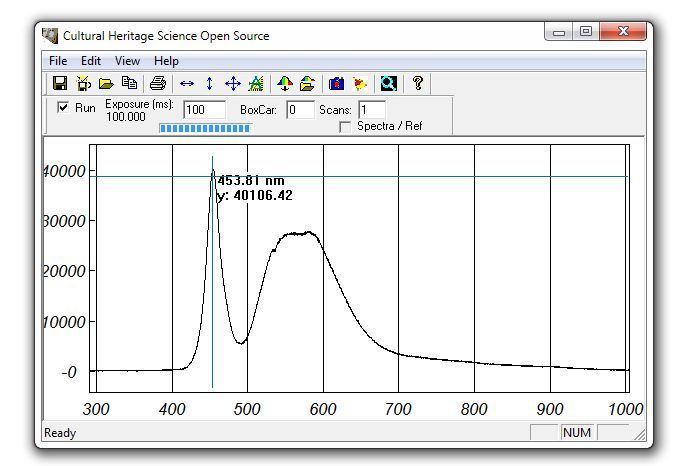Viewport: 674px width, 466px height.
Task: Click the Copy icon in toolbar
Action: 129,84
